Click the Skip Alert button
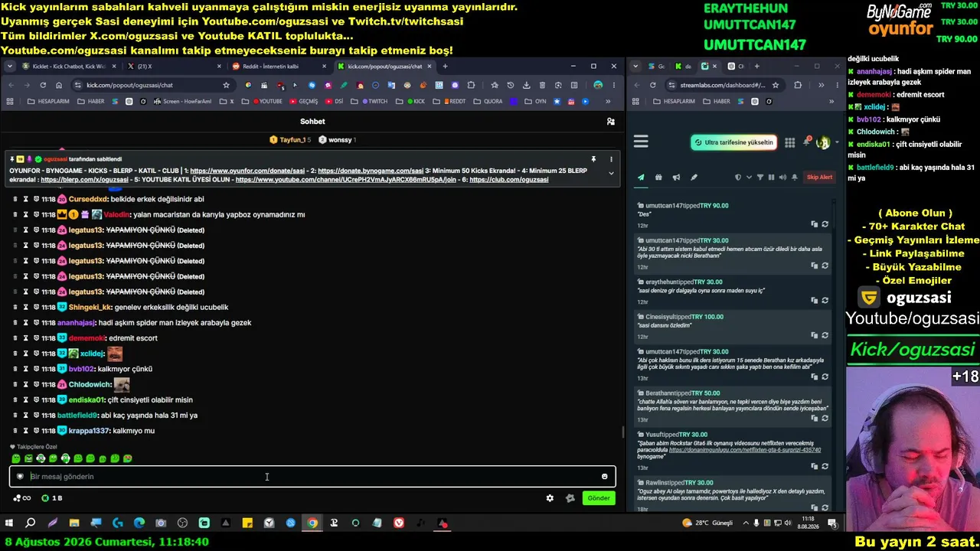The image size is (980, 551). (x=819, y=178)
